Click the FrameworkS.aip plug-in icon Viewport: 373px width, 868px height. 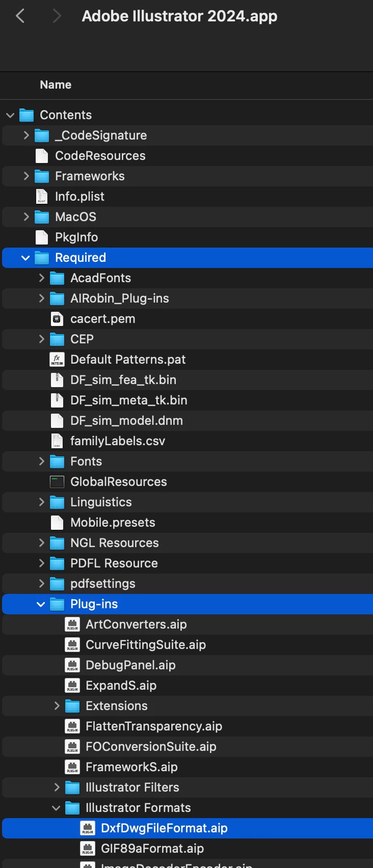click(x=72, y=767)
